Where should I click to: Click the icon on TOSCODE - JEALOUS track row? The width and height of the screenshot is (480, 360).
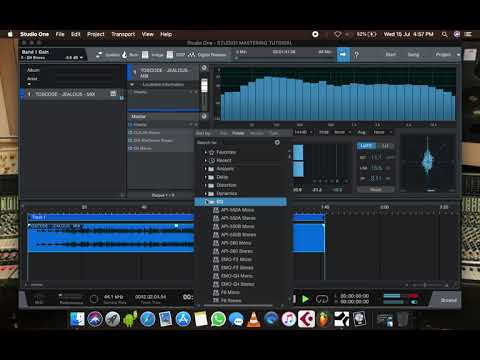tap(113, 94)
